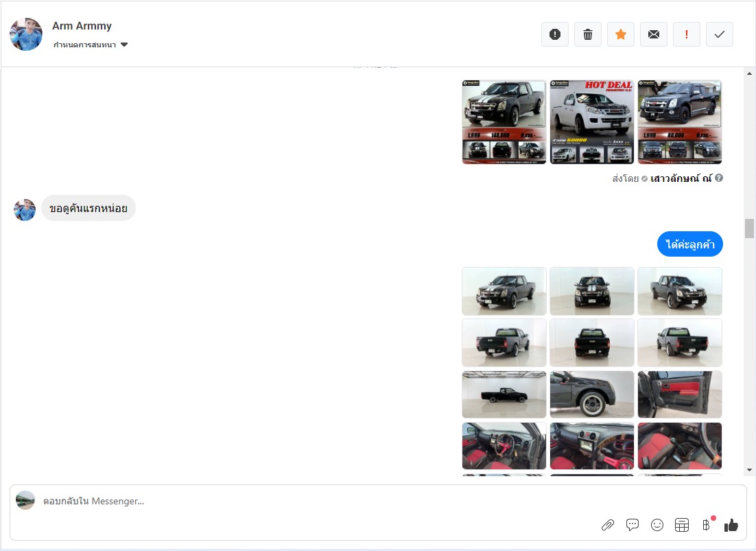Open the appointment table icon

(x=682, y=525)
